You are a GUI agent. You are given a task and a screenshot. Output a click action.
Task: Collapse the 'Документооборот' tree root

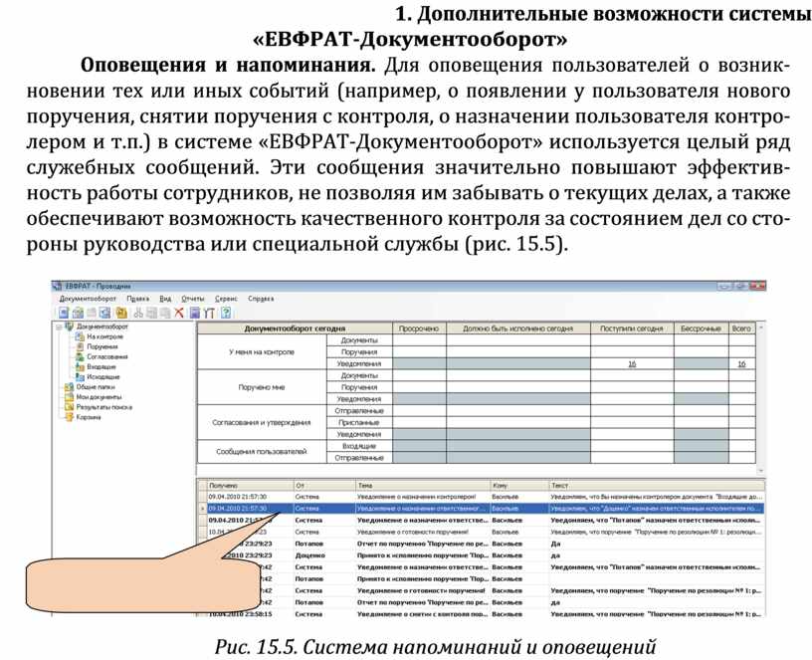click(x=58, y=327)
